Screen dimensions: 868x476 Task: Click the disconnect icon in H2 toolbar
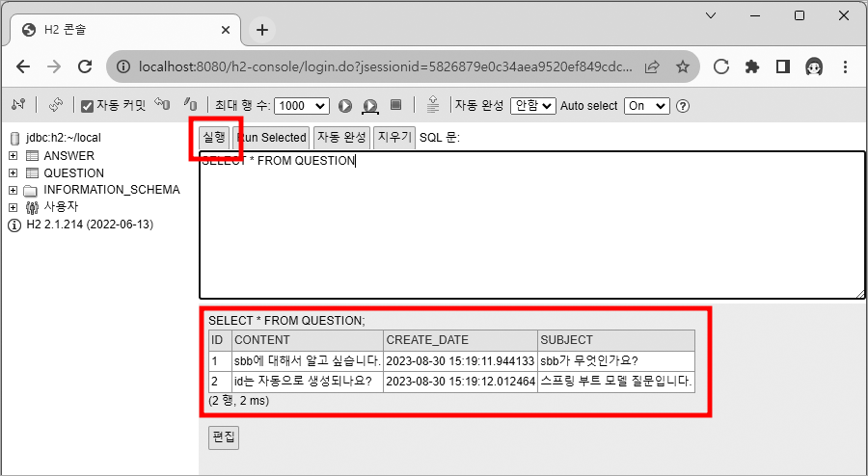click(18, 105)
